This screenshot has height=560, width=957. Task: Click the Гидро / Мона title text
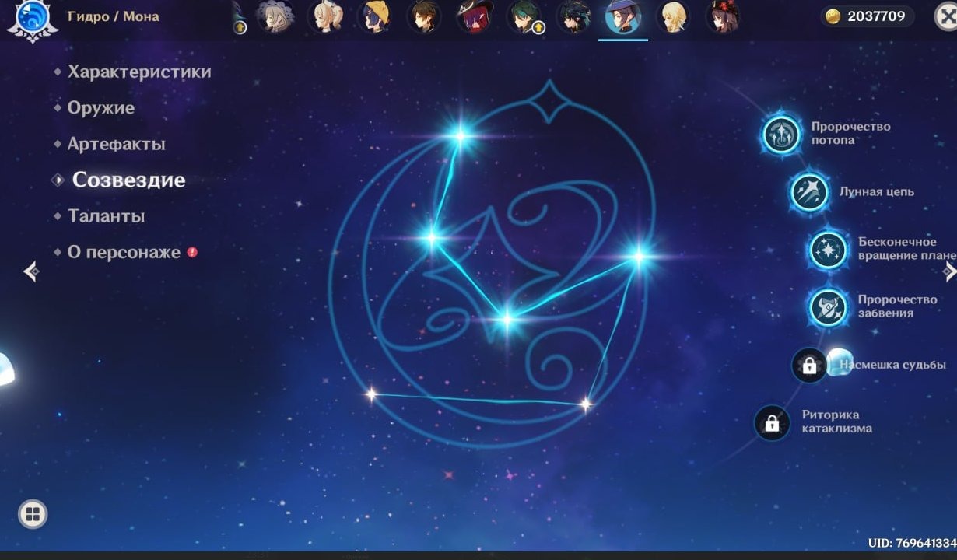click(x=113, y=16)
